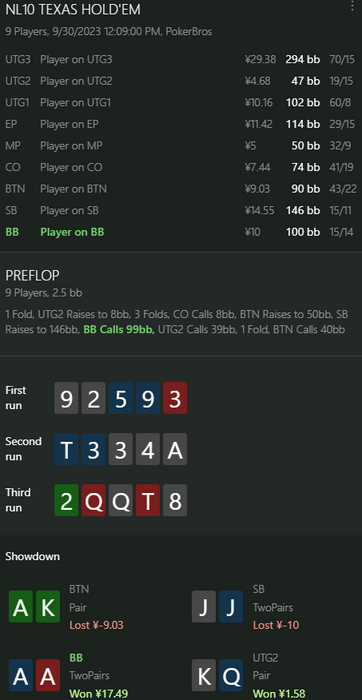
Task: Click the NL10 TEXAS HOLD'EM title
Action: coord(73,10)
